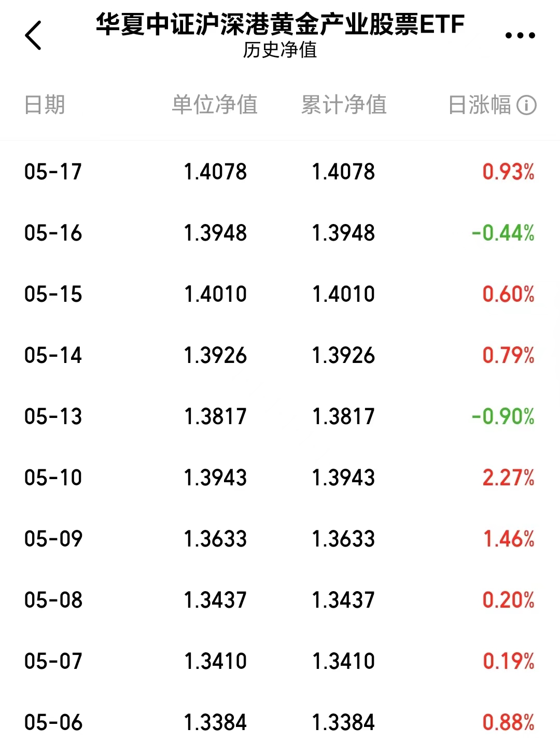Tap the 05-08 cumulative value 1.3437
This screenshot has width=560, height=756.
point(343,600)
